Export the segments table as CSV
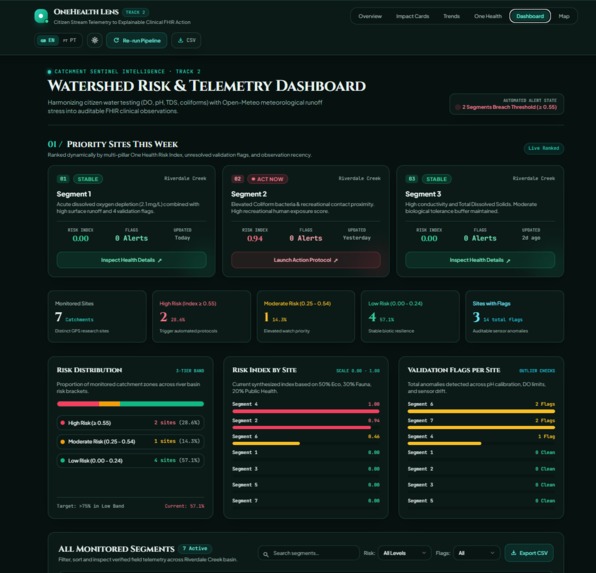The width and height of the screenshot is (596, 573). coord(529,553)
